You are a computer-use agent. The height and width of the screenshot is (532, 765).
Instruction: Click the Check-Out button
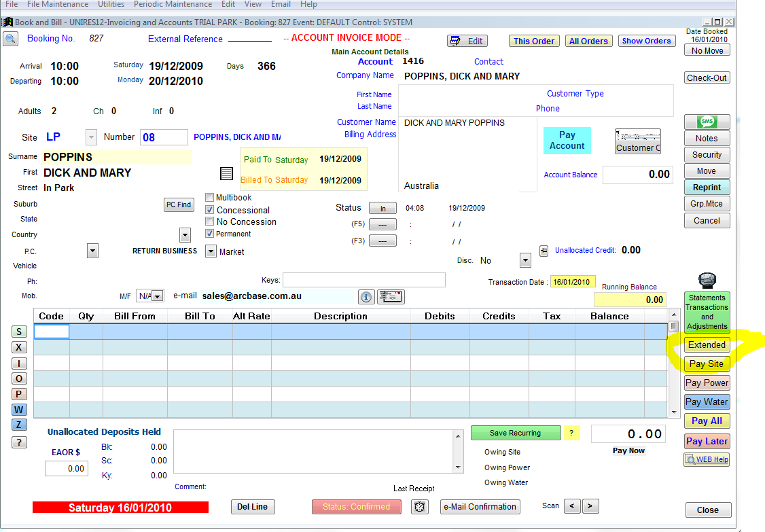pyautogui.click(x=707, y=77)
